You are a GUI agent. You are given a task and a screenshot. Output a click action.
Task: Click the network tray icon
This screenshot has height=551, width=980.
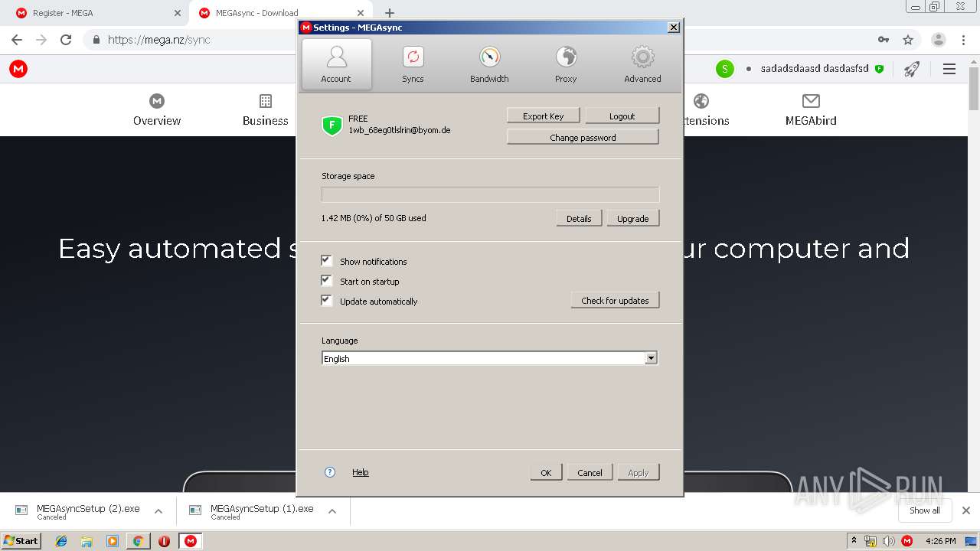point(871,541)
